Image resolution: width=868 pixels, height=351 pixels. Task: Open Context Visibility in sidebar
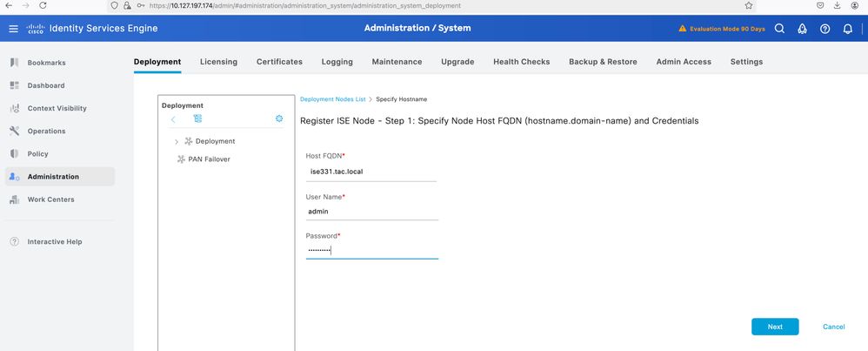[x=57, y=108]
